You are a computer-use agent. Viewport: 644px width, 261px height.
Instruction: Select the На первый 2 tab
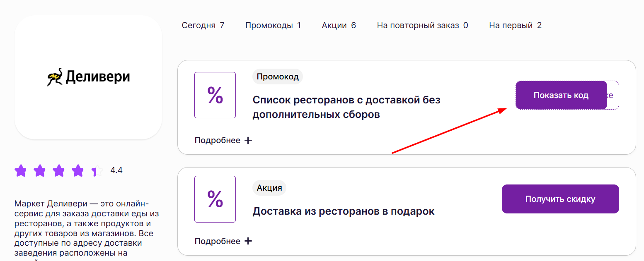pos(515,25)
